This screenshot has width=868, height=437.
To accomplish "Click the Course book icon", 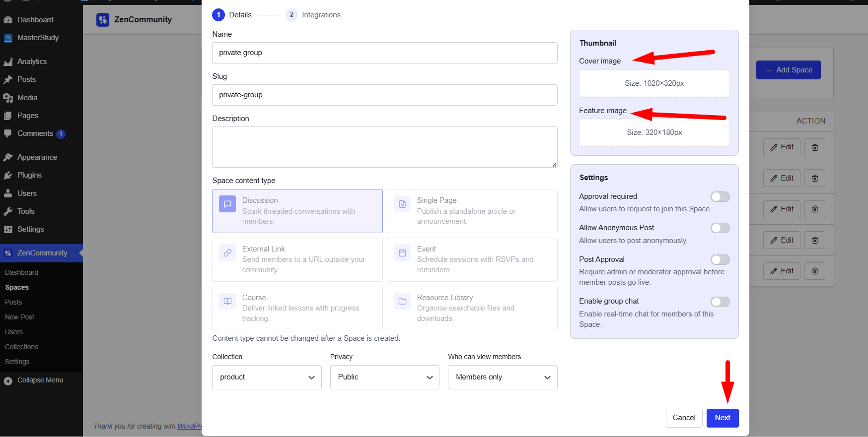I will pyautogui.click(x=227, y=301).
